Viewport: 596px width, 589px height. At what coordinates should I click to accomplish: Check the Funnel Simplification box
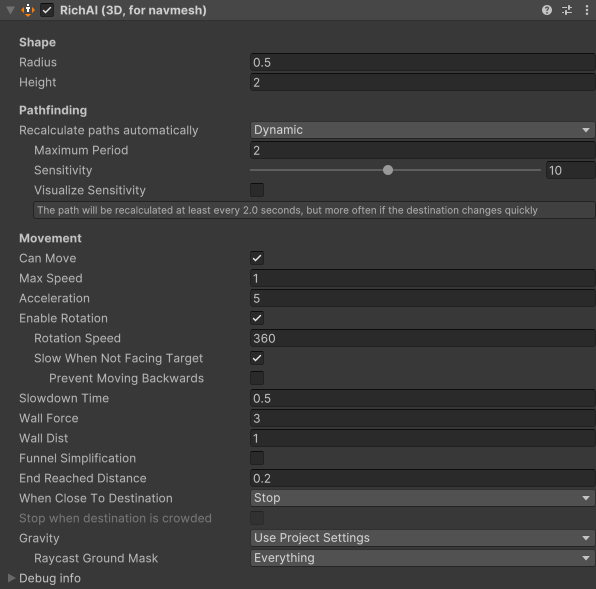pyautogui.click(x=257, y=458)
